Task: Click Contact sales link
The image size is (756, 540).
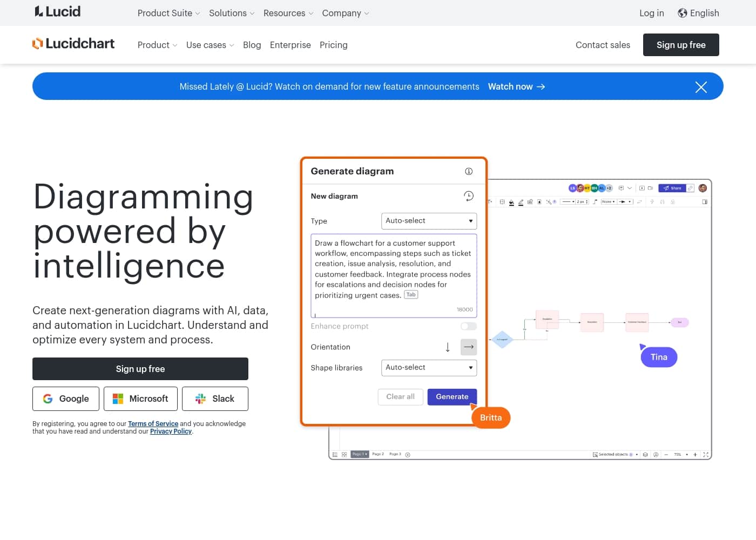Action: (603, 45)
